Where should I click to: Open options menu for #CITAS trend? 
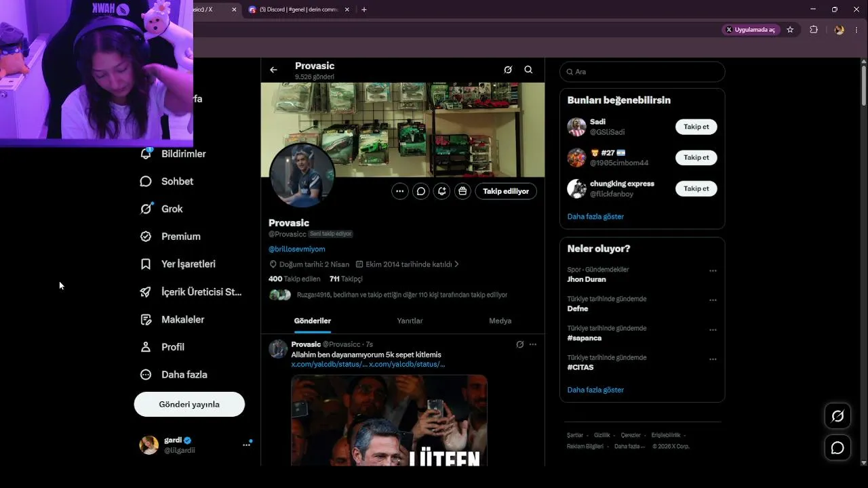[x=713, y=359]
